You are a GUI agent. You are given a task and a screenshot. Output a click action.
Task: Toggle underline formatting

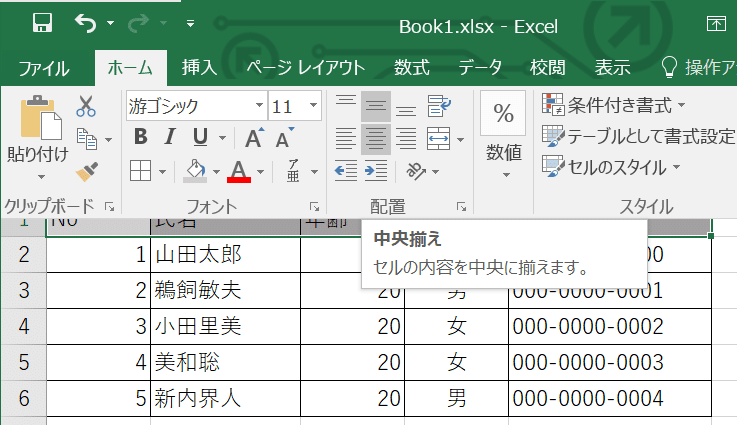[x=201, y=137]
